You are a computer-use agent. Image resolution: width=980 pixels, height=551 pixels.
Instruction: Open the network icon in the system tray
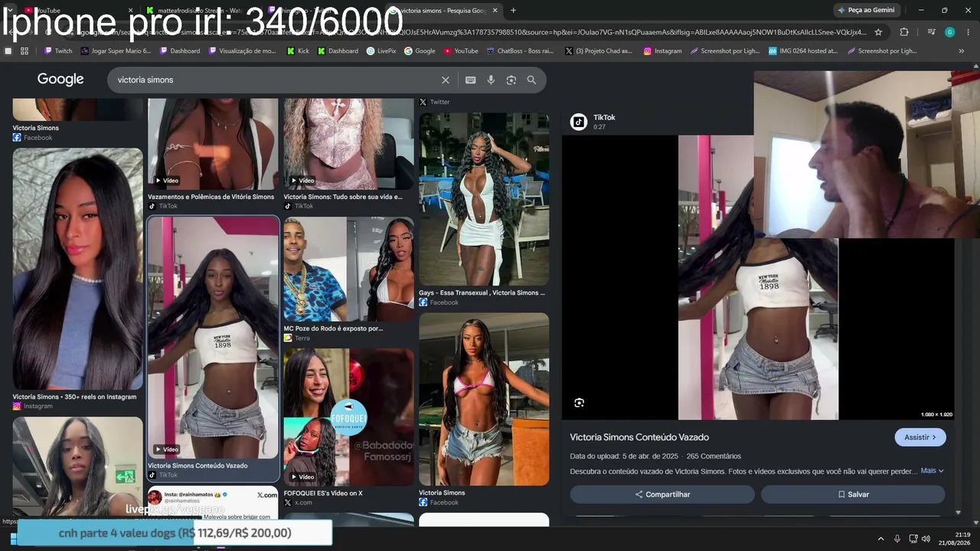pos(913,539)
